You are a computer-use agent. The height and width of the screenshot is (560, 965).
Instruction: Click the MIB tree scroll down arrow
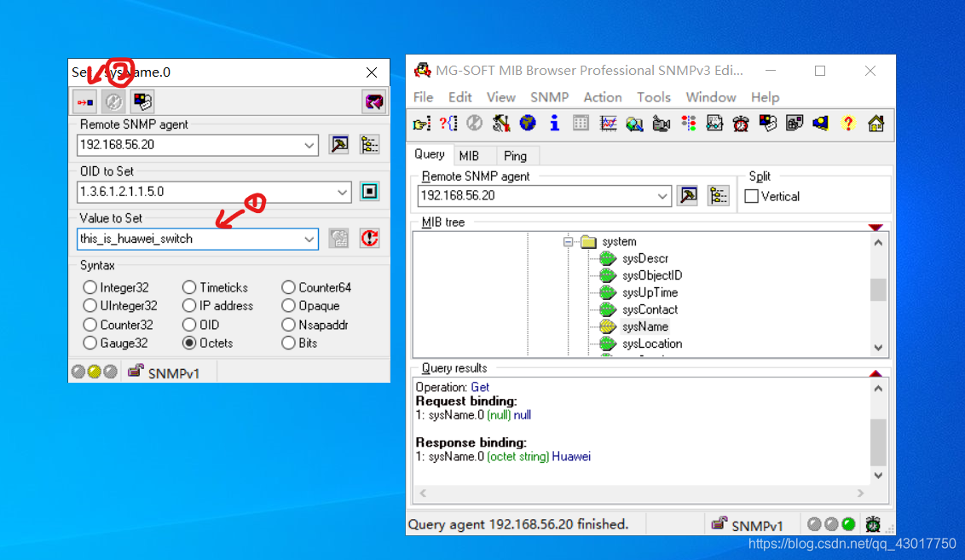click(878, 348)
